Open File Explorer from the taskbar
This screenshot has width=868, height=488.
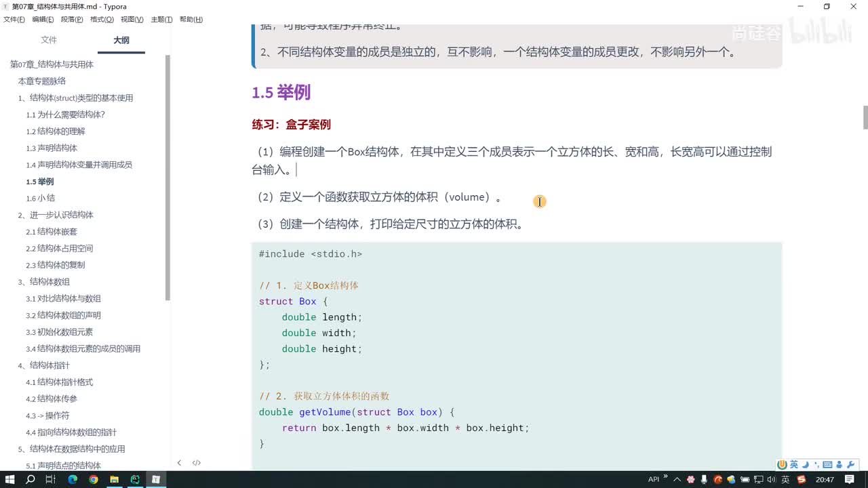[x=115, y=479]
